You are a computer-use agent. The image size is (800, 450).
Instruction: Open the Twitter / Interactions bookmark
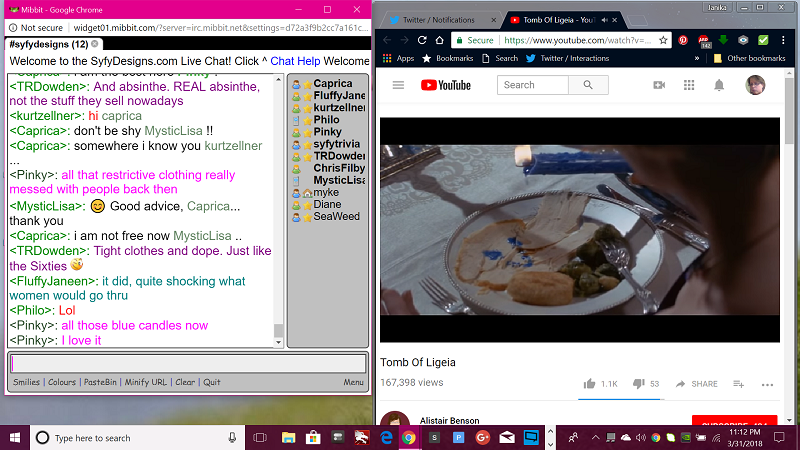567,58
